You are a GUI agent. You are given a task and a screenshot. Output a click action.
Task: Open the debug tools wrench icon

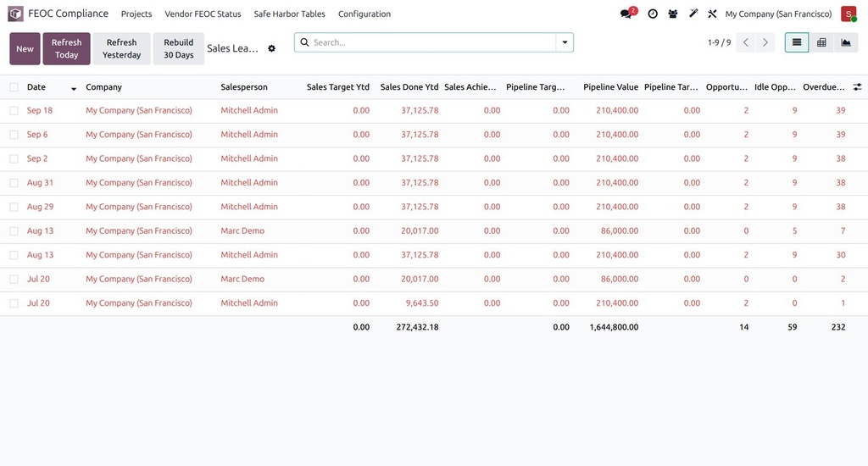[x=712, y=14]
